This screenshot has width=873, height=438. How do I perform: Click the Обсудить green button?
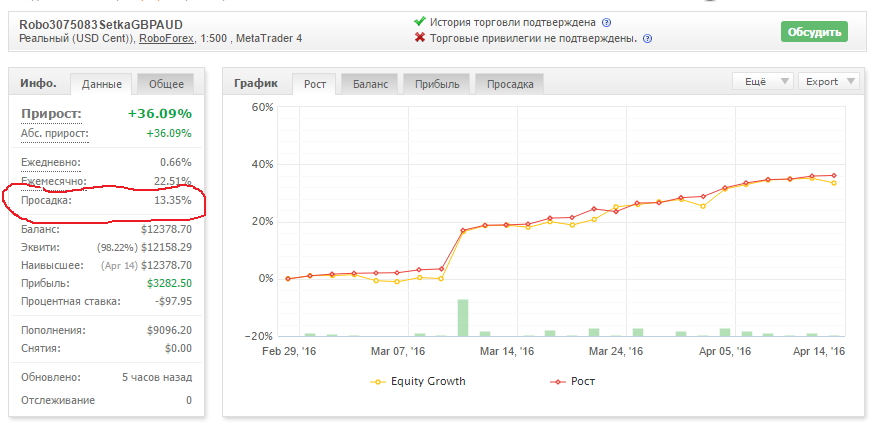[x=814, y=32]
